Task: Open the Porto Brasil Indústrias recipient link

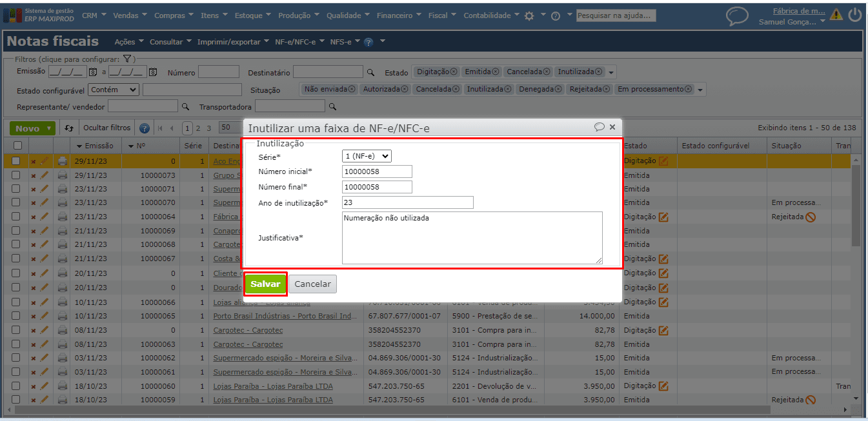Action: point(285,316)
